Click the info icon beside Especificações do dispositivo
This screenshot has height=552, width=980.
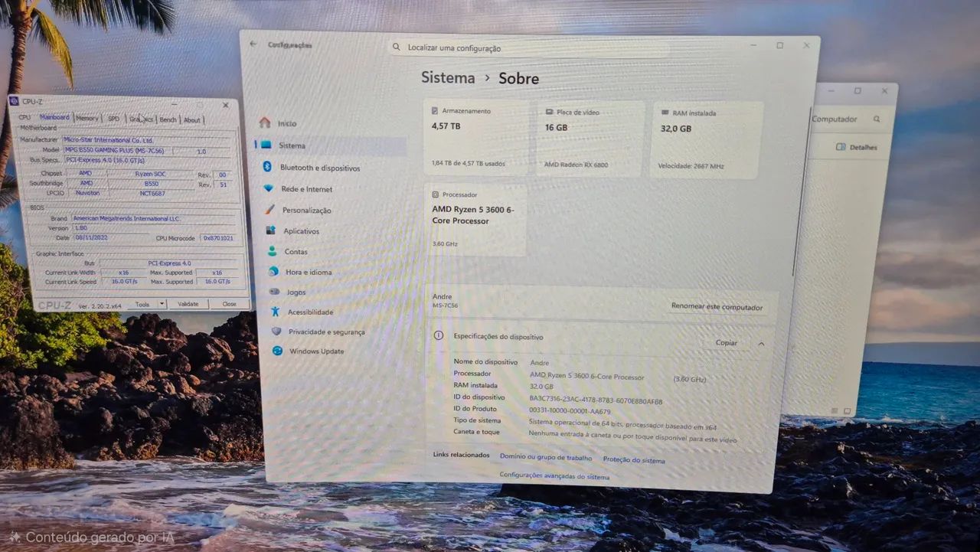439,335
